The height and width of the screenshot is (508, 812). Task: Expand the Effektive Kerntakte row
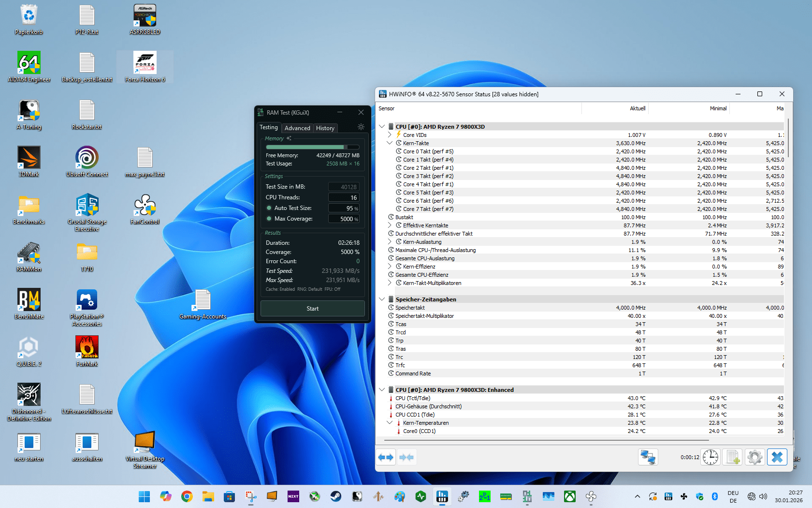pos(390,225)
